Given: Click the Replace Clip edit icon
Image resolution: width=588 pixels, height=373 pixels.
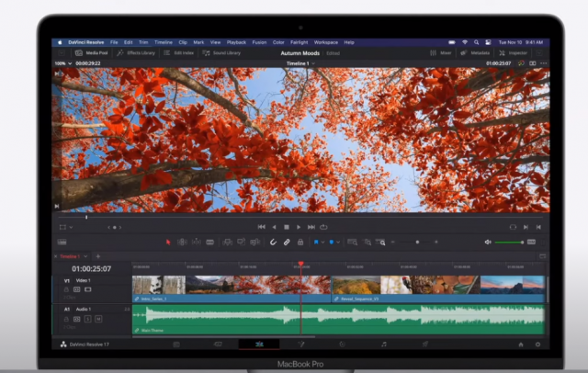Looking at the screenshot, I should tap(255, 243).
